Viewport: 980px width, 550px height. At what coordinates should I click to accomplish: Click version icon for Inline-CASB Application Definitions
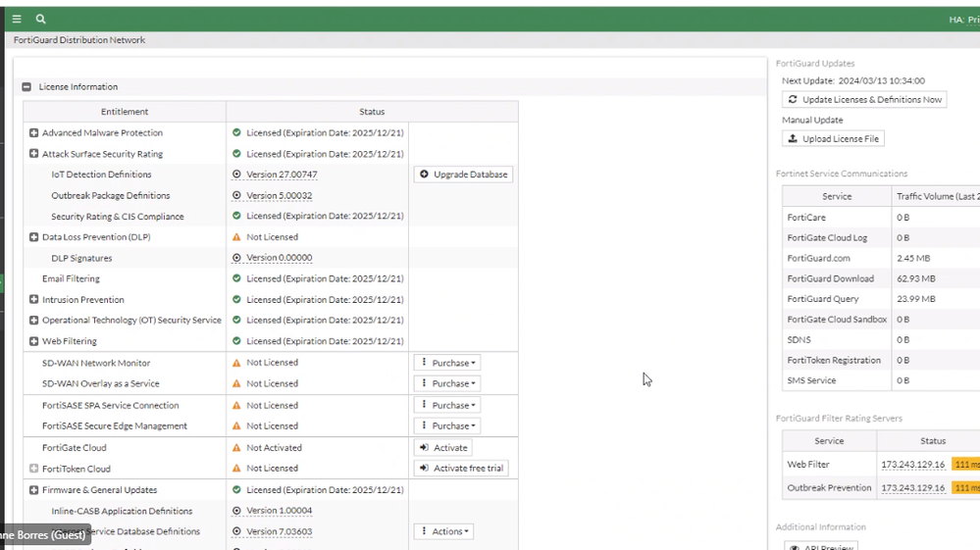236,511
